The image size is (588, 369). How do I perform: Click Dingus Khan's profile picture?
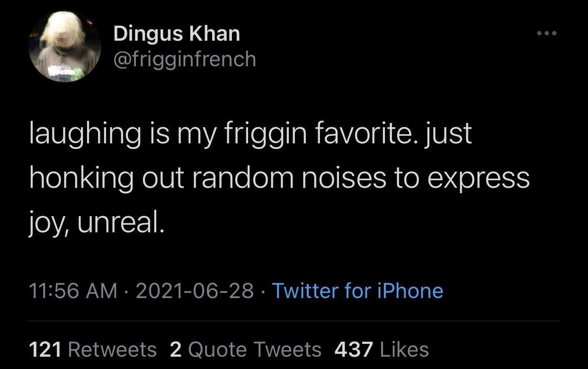64,46
